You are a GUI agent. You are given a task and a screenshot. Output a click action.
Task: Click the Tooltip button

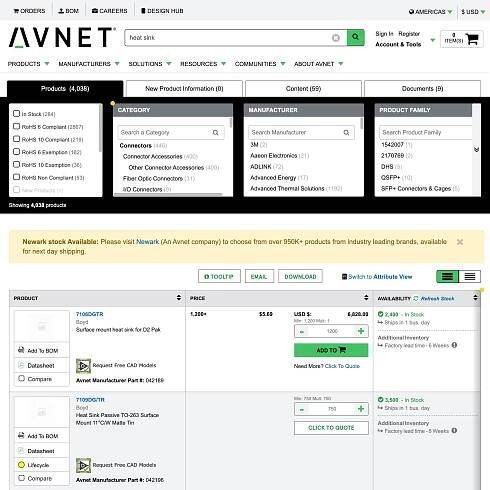point(219,276)
